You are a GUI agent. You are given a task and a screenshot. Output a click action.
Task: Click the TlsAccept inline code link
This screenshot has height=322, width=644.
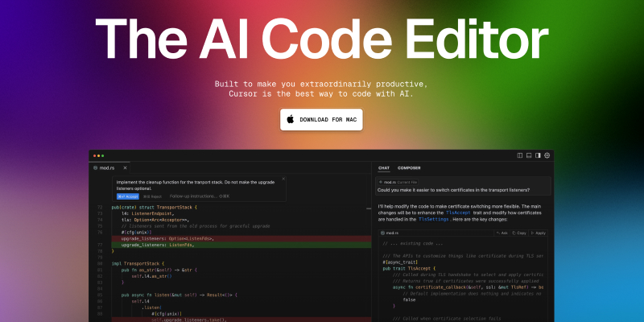pyautogui.click(x=458, y=213)
